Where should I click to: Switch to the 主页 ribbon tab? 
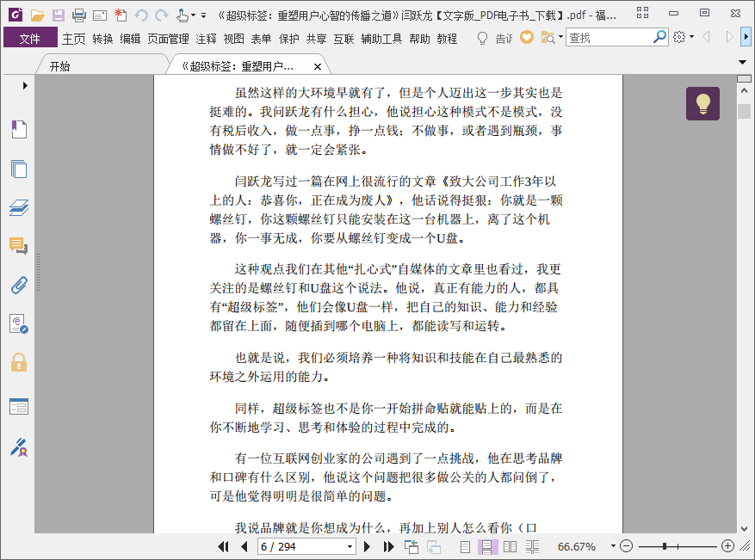74,39
